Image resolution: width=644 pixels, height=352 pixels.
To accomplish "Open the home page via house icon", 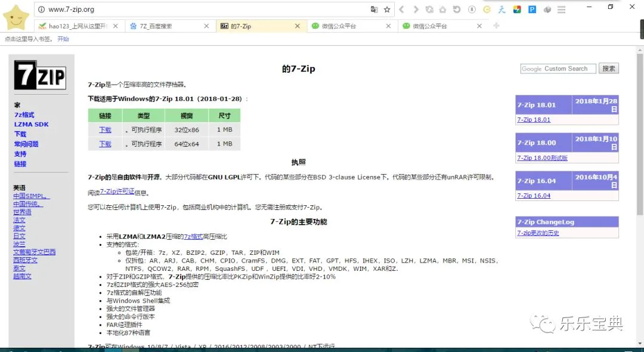I will point(442,10).
